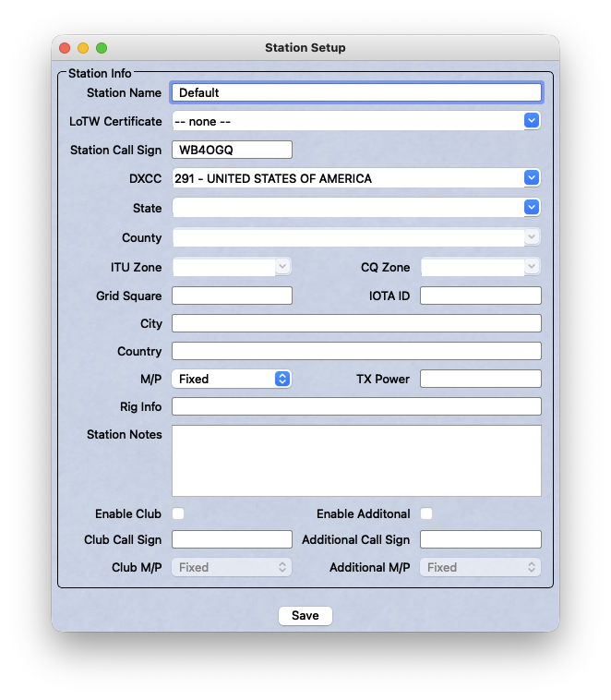Save the station setup

pyautogui.click(x=305, y=616)
